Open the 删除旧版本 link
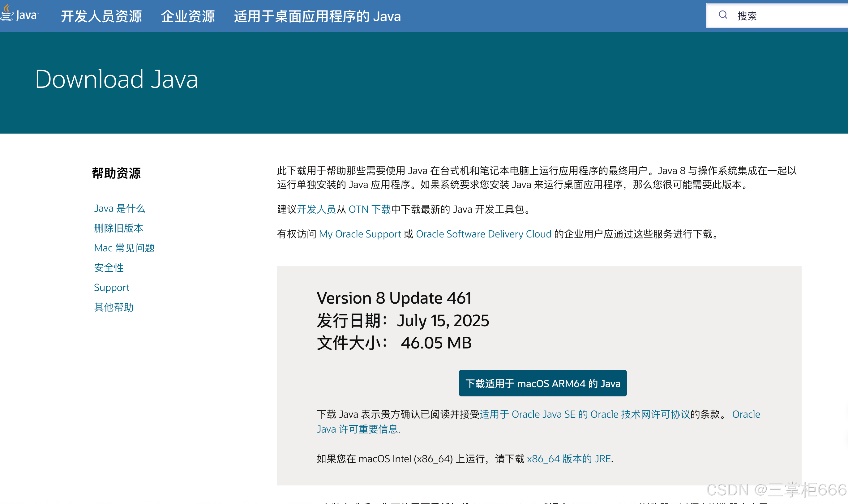848x504 pixels. pyautogui.click(x=118, y=228)
